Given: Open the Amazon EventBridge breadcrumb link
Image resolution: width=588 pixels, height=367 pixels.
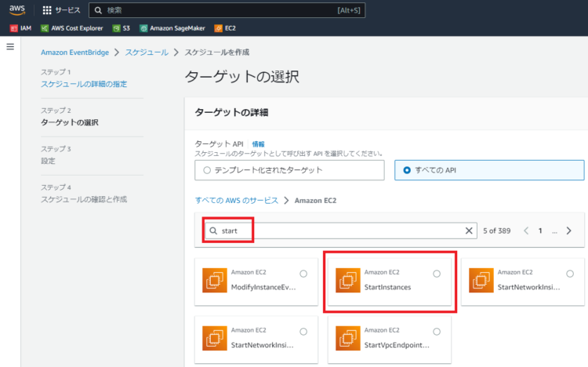Looking at the screenshot, I should pos(74,53).
